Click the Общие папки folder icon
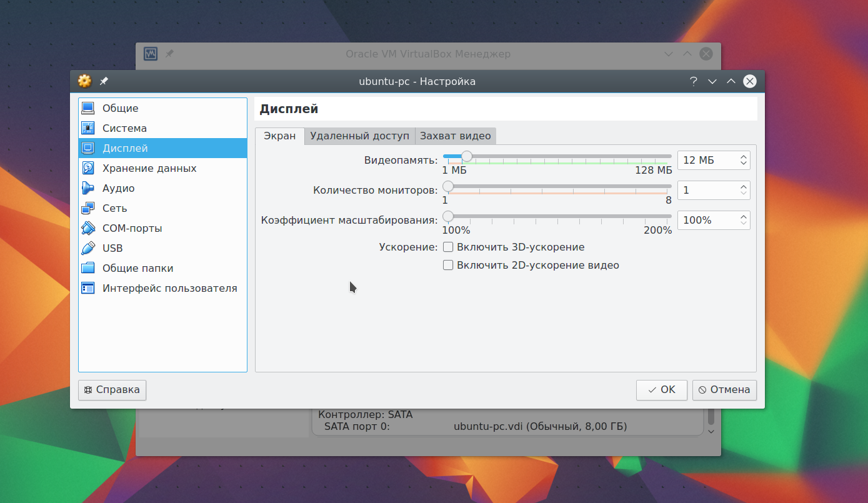868x503 pixels. 88,268
